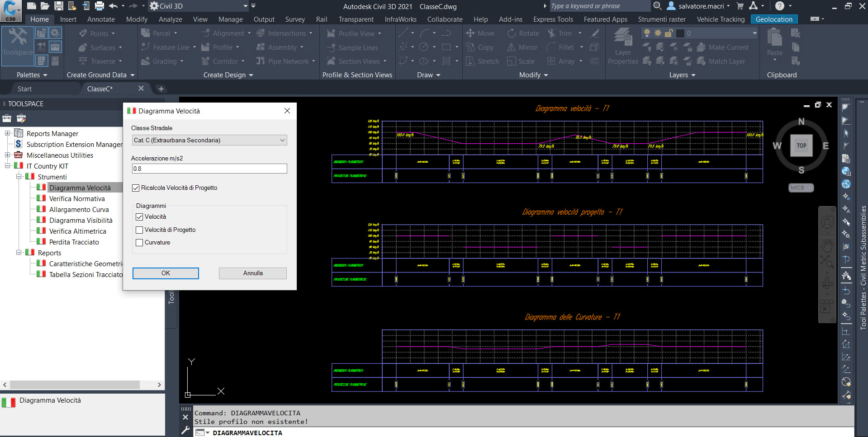Close the ClasseC drawing tab
868x437 pixels.
141,89
